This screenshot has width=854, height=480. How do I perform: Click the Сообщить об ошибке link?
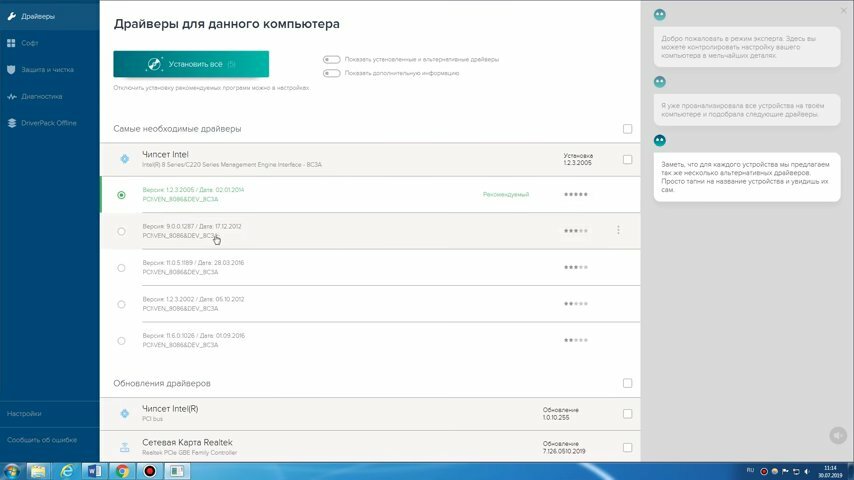(x=42, y=440)
